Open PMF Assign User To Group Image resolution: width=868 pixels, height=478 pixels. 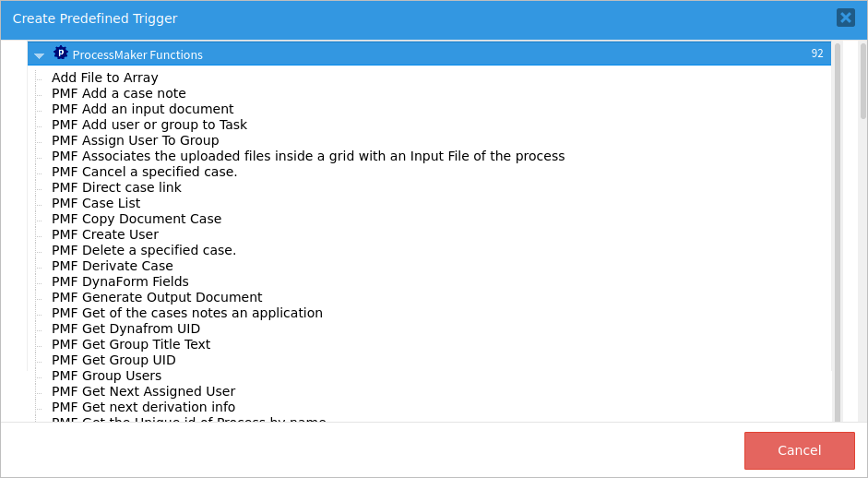(x=135, y=140)
